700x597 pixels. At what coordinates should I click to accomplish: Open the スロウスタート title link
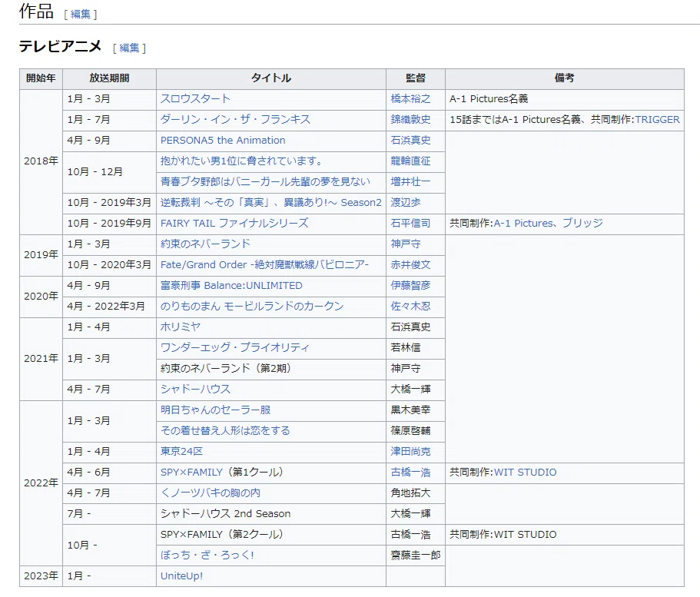195,98
